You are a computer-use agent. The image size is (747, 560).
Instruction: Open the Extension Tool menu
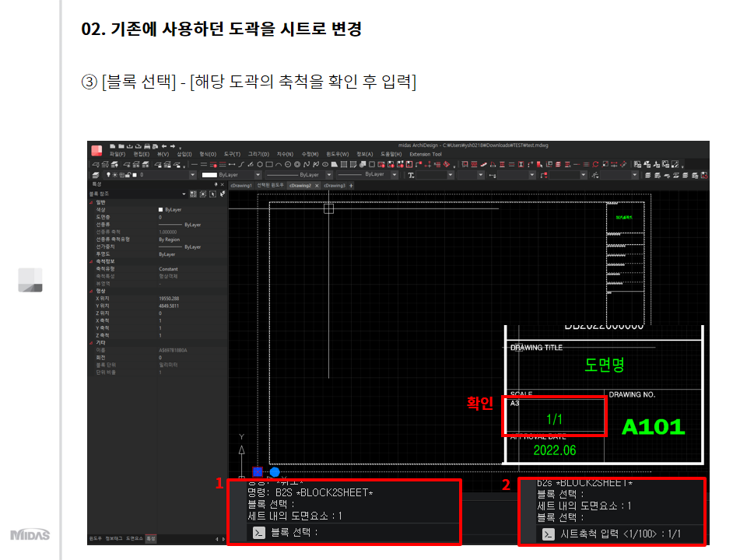point(426,154)
